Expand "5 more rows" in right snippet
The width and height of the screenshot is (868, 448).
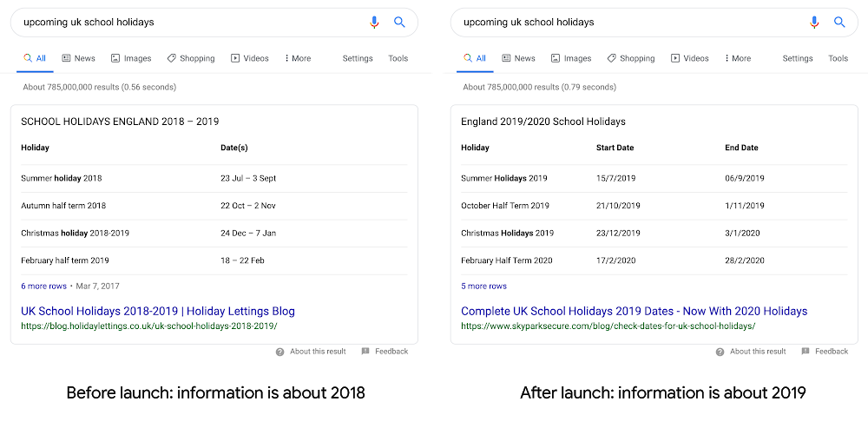(x=483, y=286)
